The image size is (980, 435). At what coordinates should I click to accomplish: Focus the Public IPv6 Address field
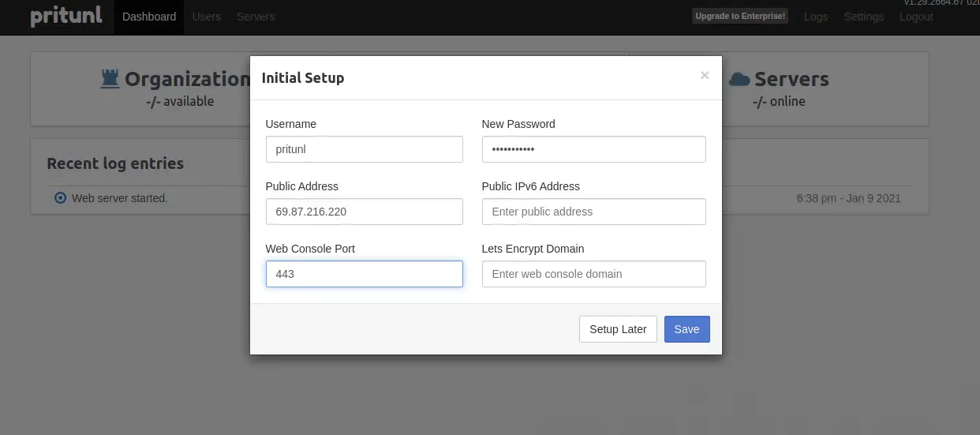[593, 212]
